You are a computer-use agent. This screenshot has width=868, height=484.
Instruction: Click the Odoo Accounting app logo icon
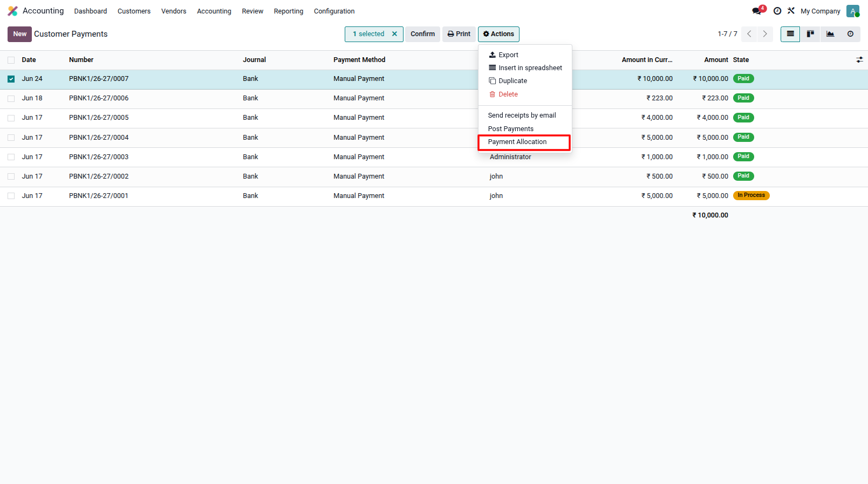click(x=12, y=11)
